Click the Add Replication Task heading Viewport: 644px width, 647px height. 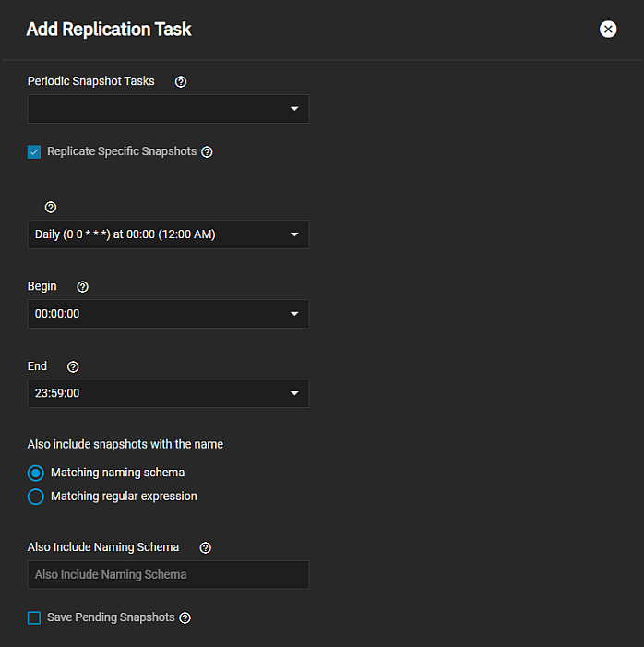(109, 30)
